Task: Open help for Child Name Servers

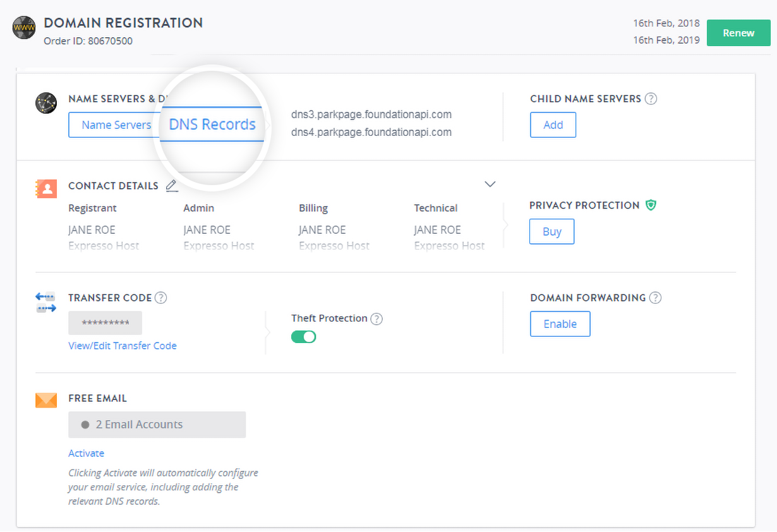Action: point(651,99)
